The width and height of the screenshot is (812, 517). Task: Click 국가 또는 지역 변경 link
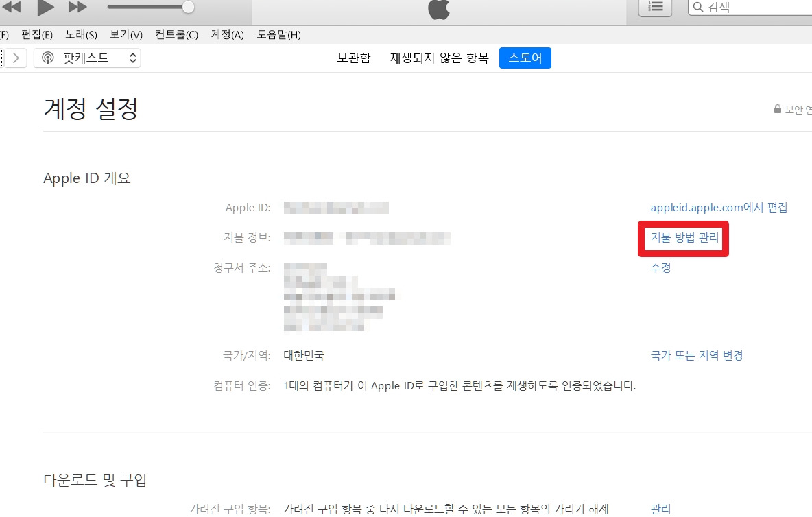(x=697, y=356)
